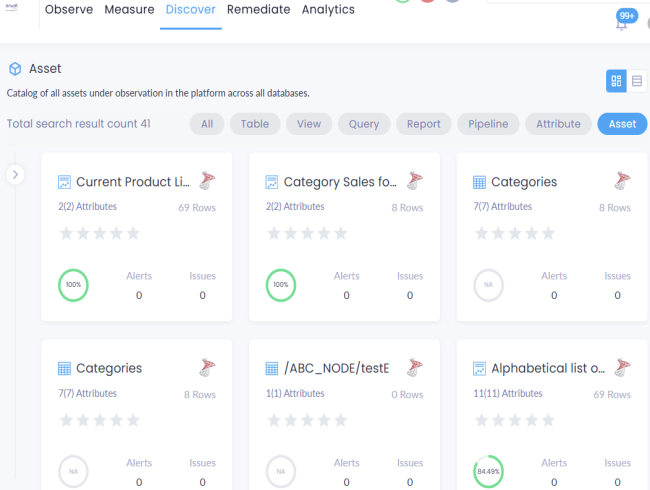Click the 100% score circle on Category Sales card
Image resolution: width=650 pixels, height=490 pixels.
click(281, 285)
